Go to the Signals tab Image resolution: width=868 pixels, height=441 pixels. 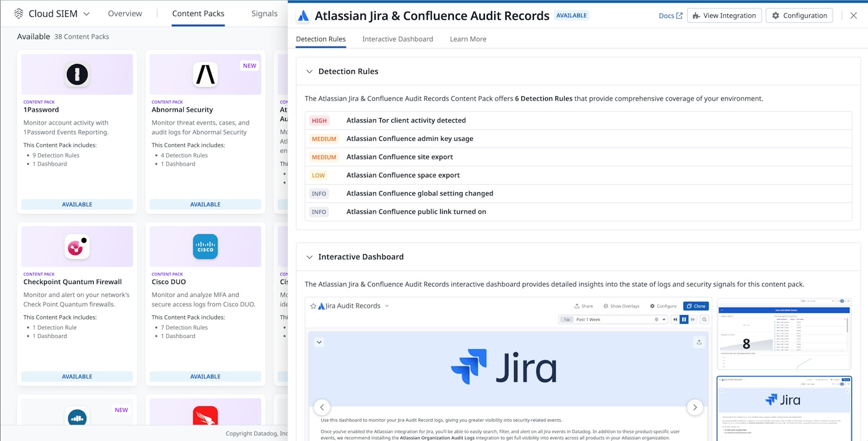[x=265, y=14]
